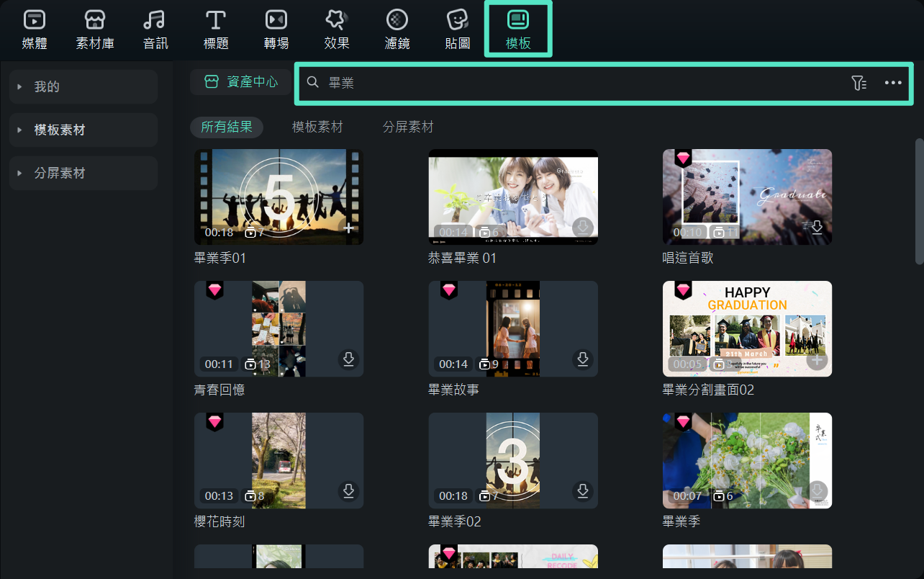Add 畢業分割畫面02 with plus icon
924x579 pixels.
(x=817, y=360)
